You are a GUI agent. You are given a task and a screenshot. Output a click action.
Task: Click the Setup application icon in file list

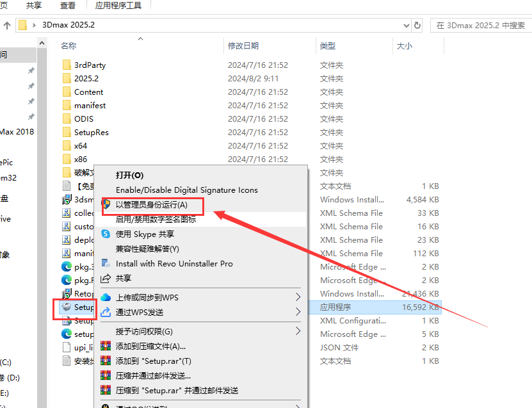click(x=65, y=307)
